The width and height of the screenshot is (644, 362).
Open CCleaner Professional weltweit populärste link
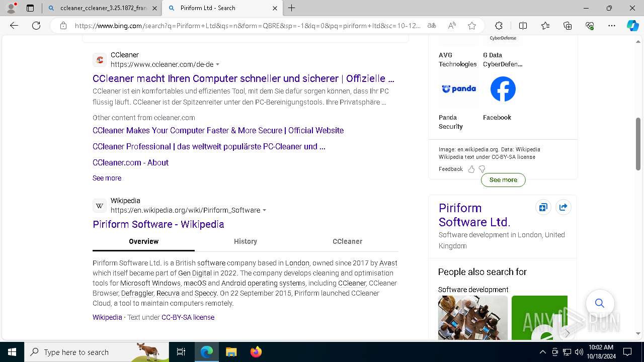pyautogui.click(x=209, y=146)
